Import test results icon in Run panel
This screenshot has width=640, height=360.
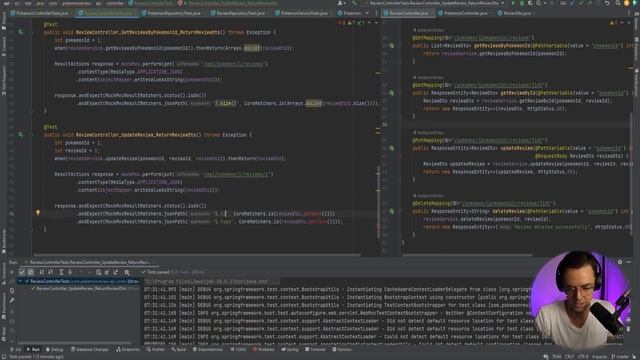pyautogui.click(x=107, y=272)
